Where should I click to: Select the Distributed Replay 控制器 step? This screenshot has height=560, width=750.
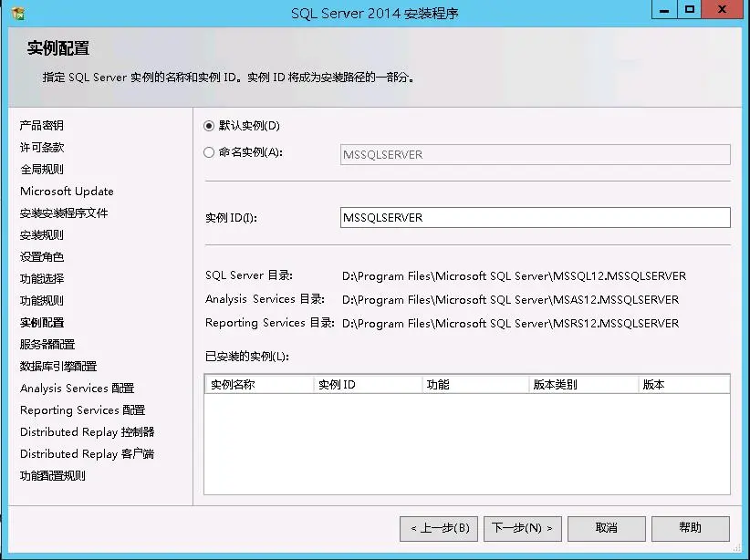[x=87, y=431]
